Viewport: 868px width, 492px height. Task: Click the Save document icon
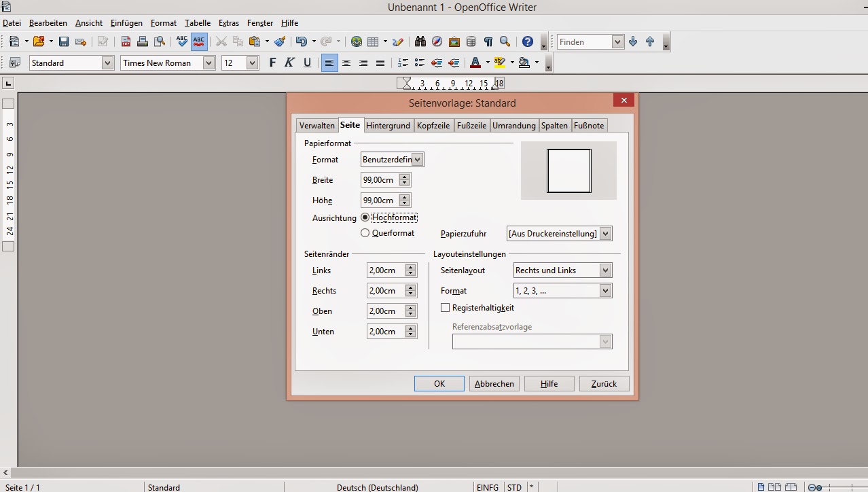(x=64, y=42)
